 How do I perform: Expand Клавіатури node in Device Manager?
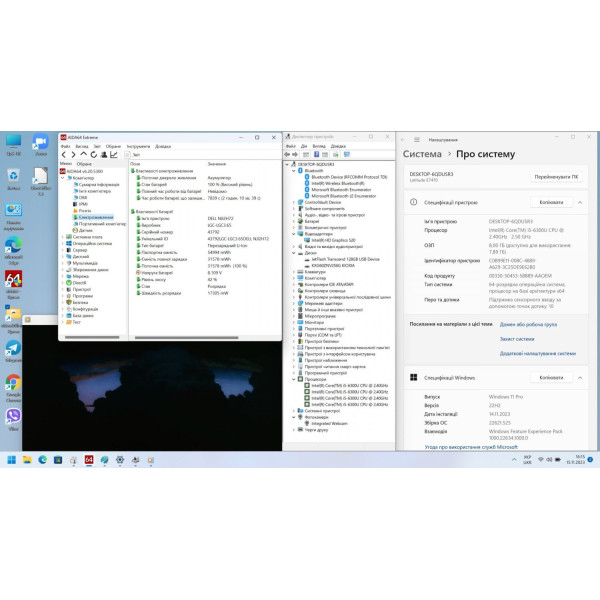294,272
